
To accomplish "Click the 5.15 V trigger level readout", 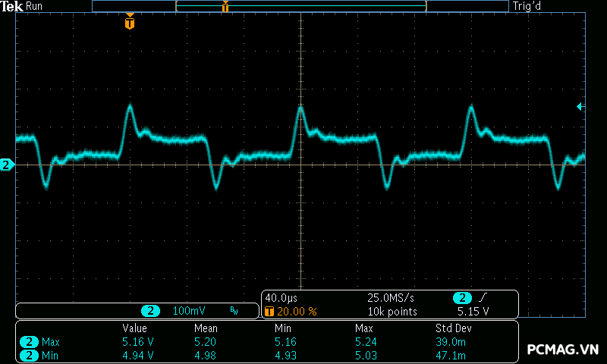I will pyautogui.click(x=473, y=311).
